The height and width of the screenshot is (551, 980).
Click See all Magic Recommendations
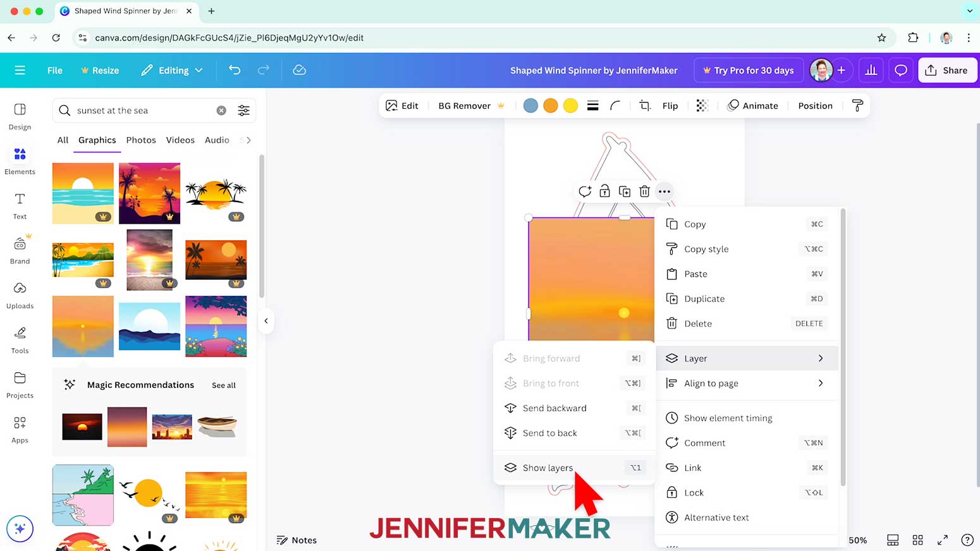tap(224, 385)
